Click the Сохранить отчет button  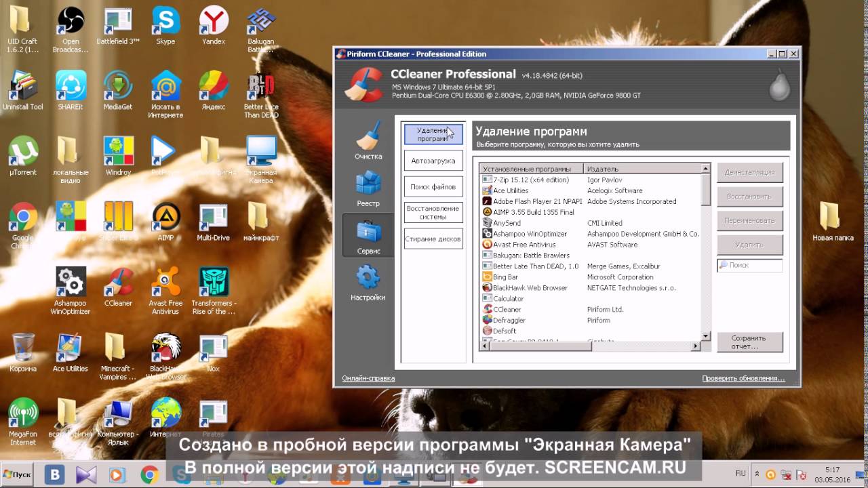click(x=749, y=342)
